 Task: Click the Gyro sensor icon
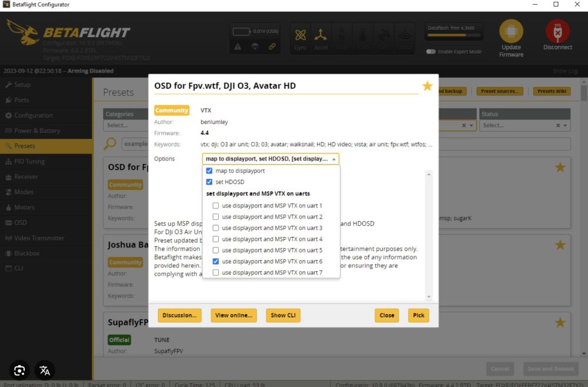click(300, 37)
